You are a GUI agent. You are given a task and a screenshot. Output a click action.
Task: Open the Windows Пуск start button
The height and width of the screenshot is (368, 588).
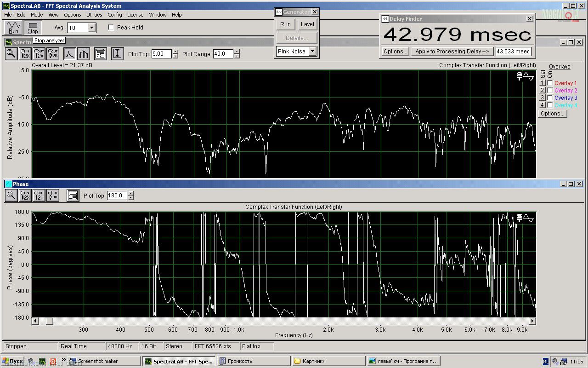point(12,361)
